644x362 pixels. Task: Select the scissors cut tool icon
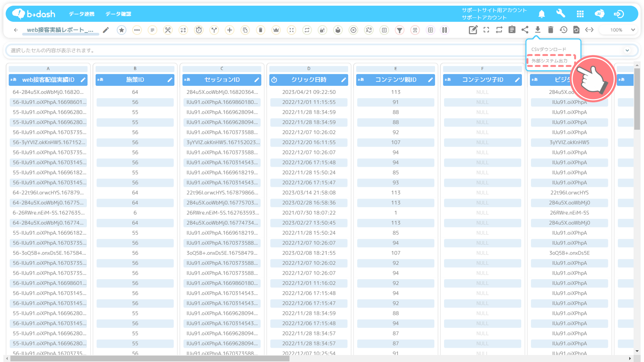click(168, 30)
